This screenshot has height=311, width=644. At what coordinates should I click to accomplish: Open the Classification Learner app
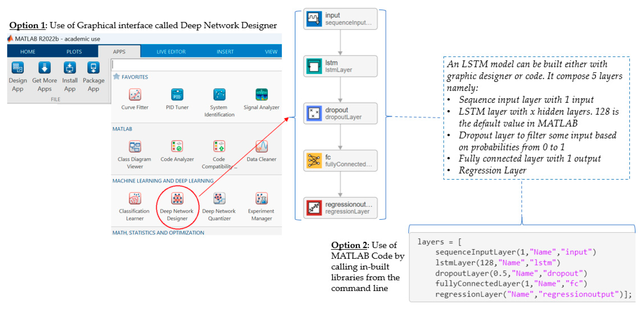click(135, 199)
